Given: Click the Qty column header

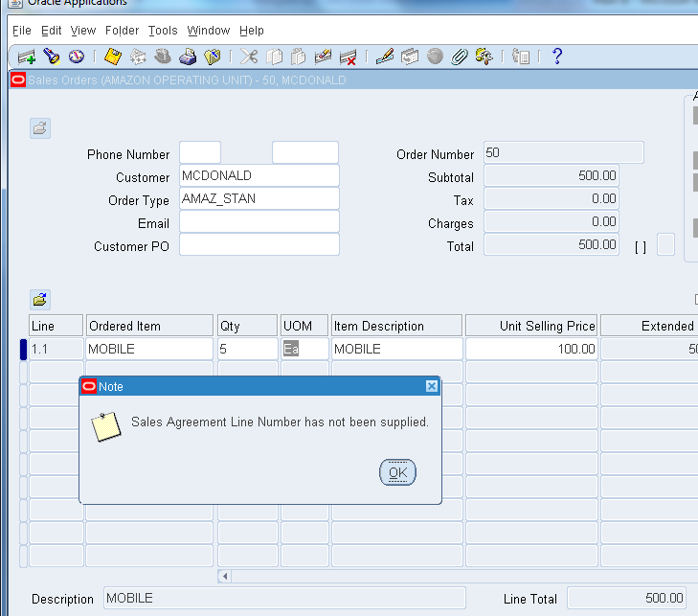Looking at the screenshot, I should 247,326.
